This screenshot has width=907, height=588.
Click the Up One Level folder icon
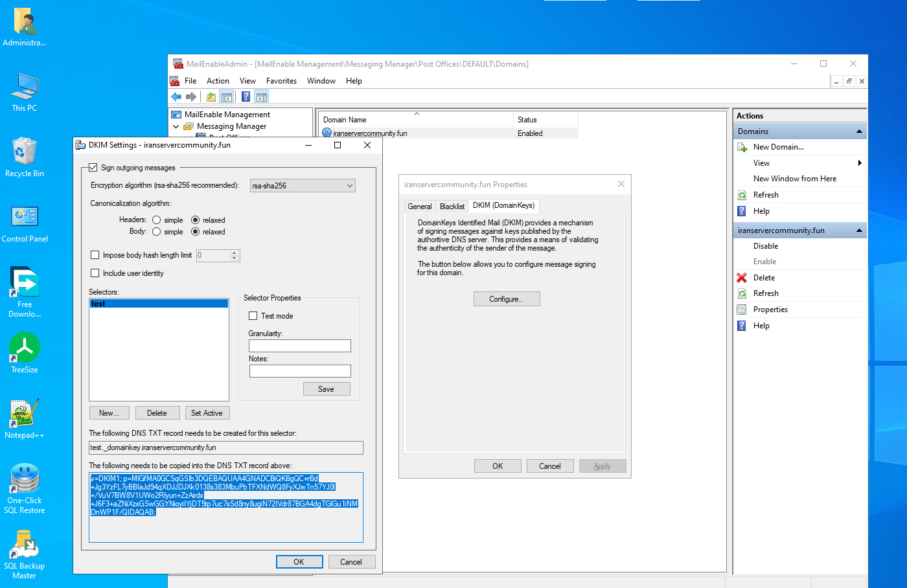[x=211, y=97]
